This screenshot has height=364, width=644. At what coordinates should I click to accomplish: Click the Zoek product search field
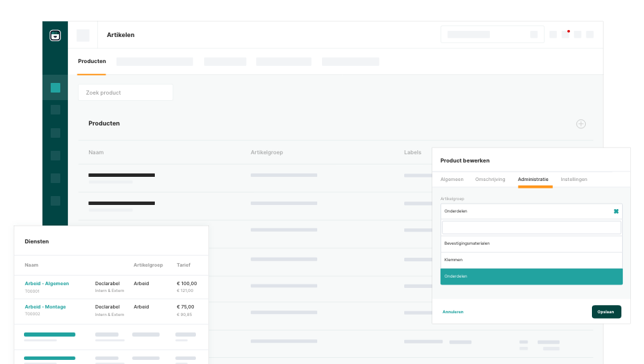[125, 93]
